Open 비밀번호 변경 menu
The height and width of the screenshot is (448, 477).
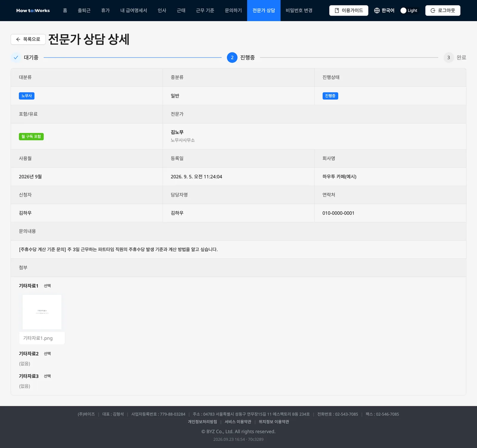click(299, 10)
